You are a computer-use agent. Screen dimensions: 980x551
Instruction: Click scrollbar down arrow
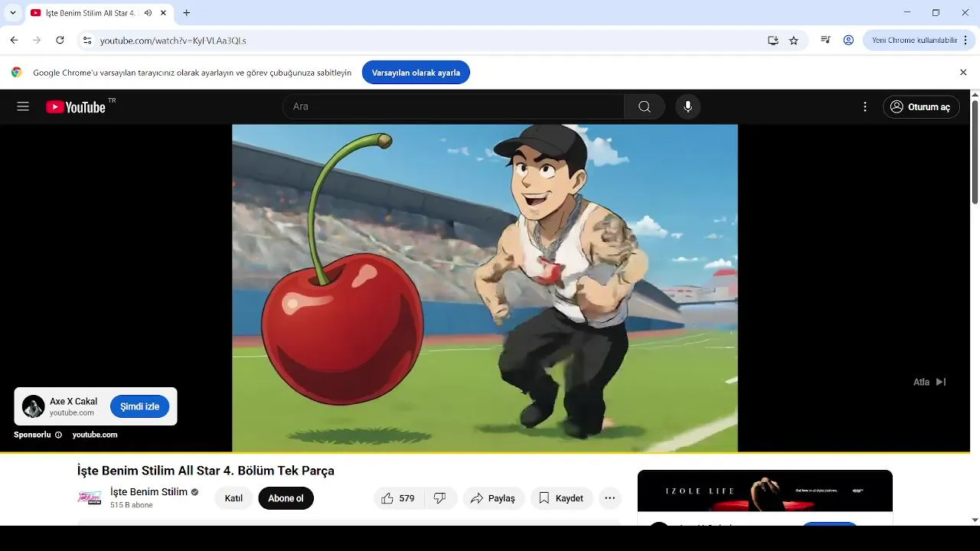click(975, 520)
